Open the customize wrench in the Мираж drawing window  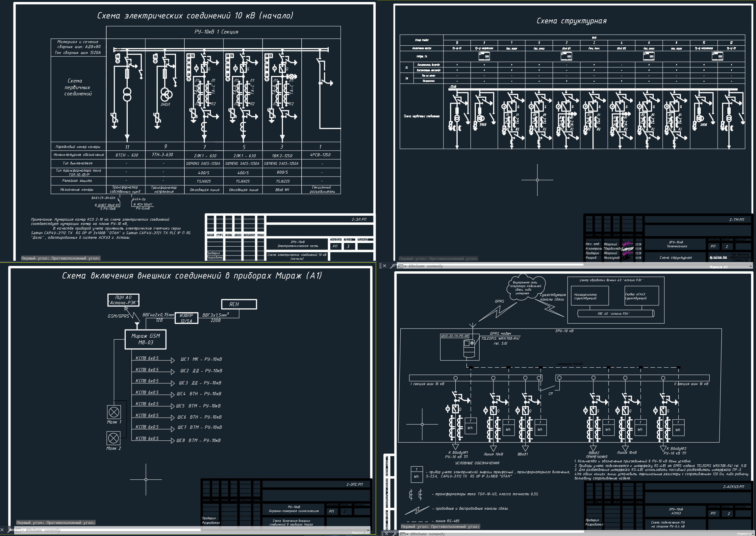tap(10, 530)
